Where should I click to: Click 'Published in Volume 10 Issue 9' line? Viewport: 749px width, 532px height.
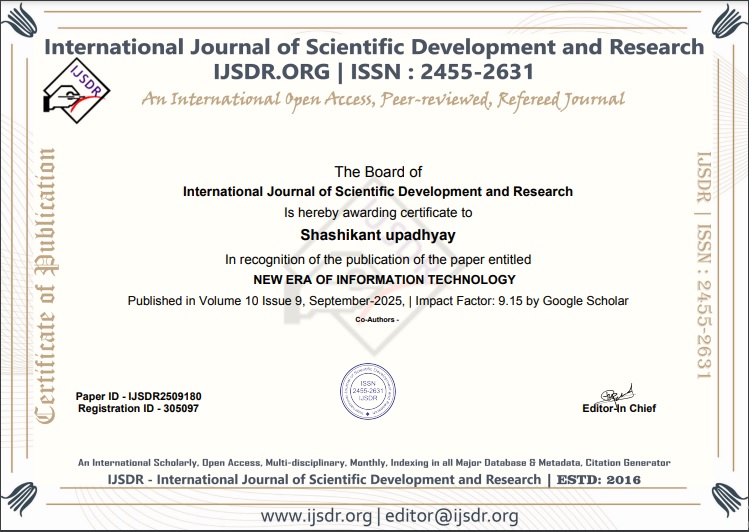[x=378, y=301]
